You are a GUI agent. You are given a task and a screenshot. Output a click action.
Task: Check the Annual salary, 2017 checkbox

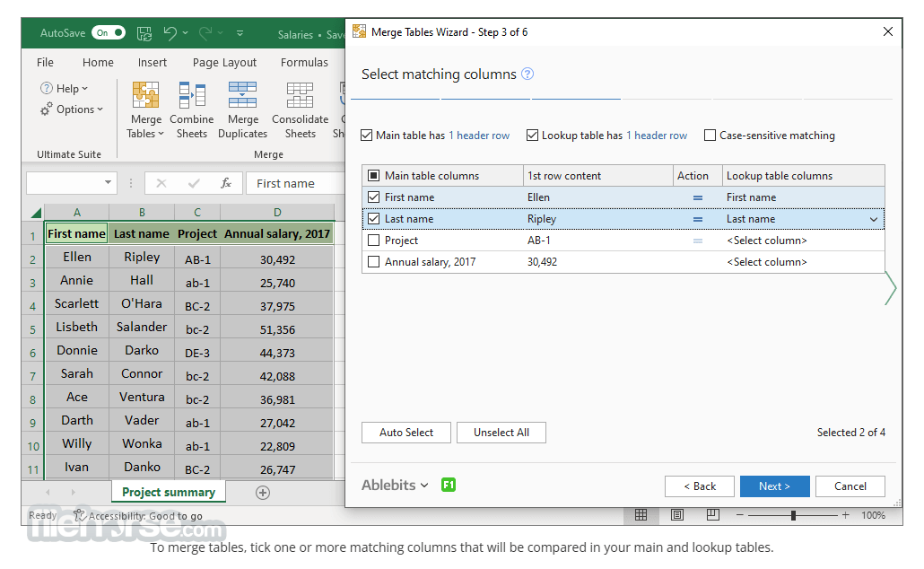pyautogui.click(x=373, y=262)
